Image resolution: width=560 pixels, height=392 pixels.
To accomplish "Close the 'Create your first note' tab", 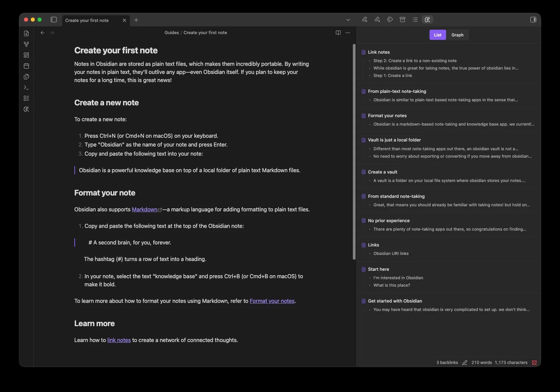I will point(124,20).
